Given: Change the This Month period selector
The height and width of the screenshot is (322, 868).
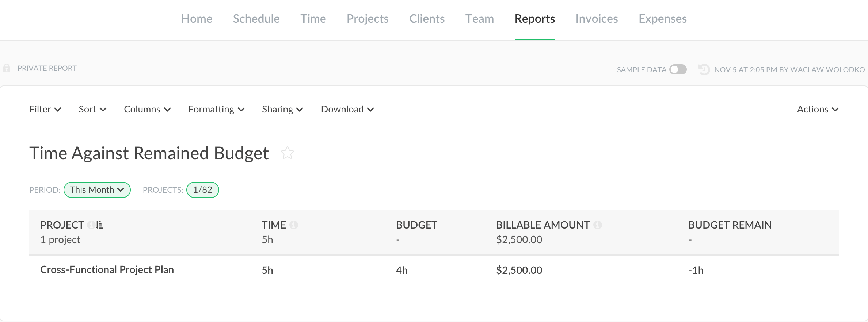Looking at the screenshot, I should 97,190.
